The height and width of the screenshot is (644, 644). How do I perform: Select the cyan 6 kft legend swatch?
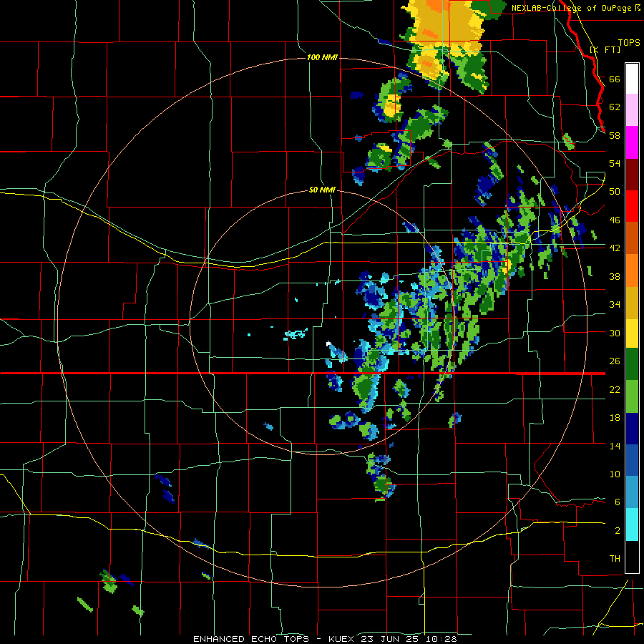[x=632, y=525]
